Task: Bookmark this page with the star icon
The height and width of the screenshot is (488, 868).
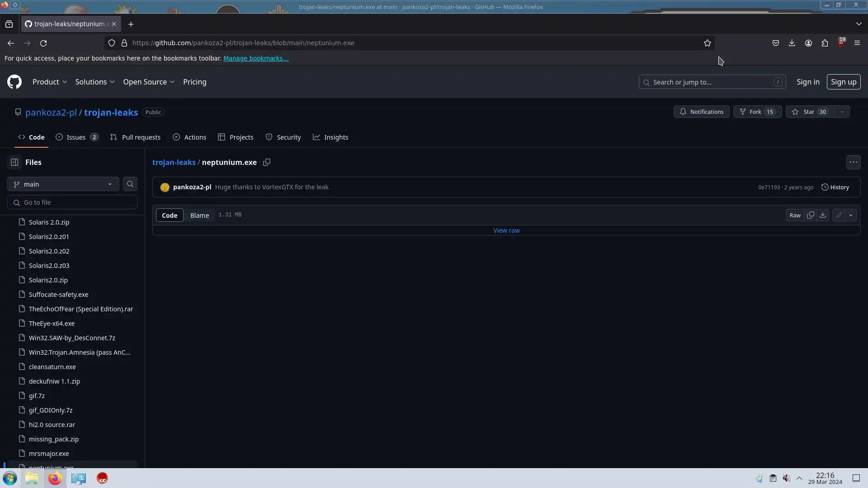Action: click(708, 43)
